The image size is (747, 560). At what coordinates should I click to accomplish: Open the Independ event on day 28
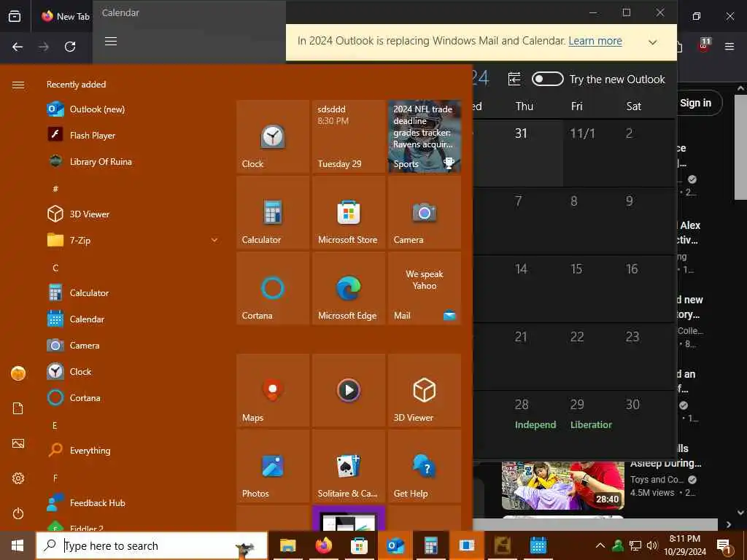coord(535,425)
